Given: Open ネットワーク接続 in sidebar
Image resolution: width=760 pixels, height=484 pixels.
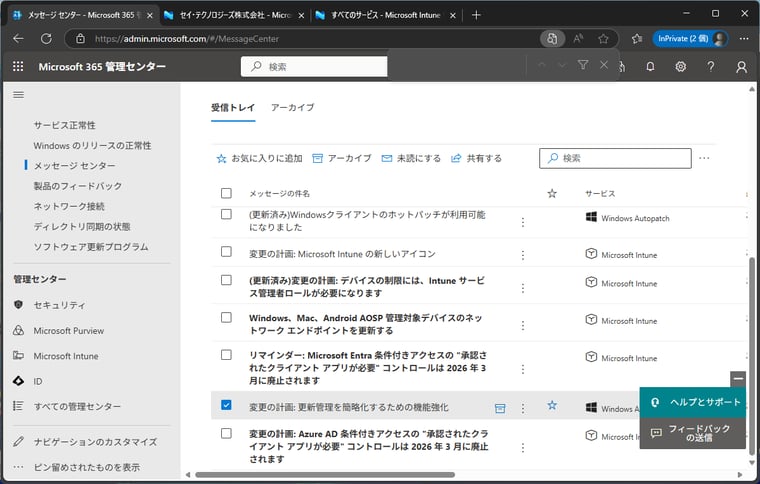Looking at the screenshot, I should (69, 206).
